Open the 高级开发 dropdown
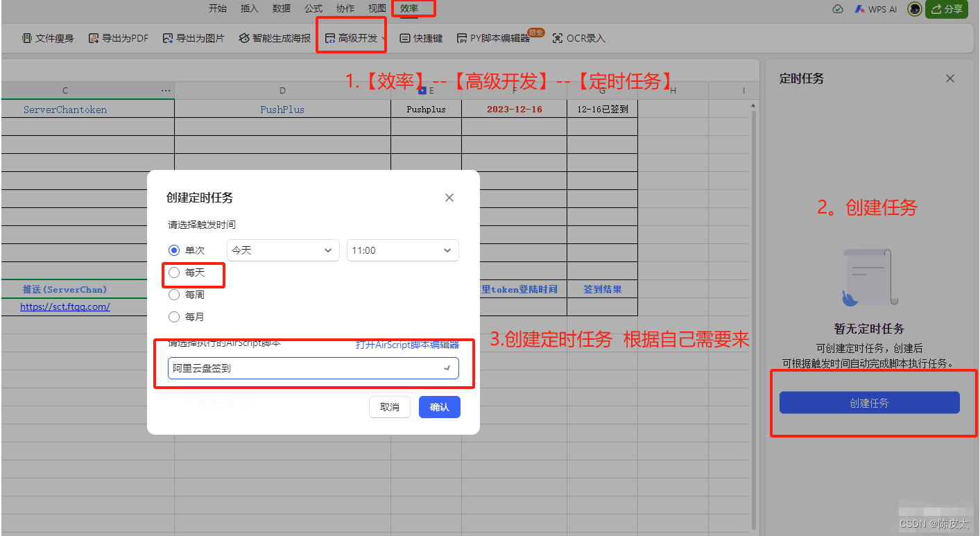 [355, 39]
